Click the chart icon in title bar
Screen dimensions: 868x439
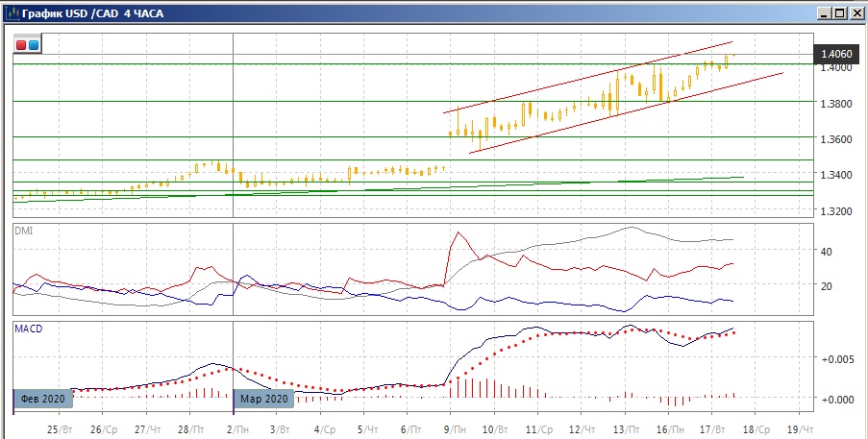(x=12, y=12)
